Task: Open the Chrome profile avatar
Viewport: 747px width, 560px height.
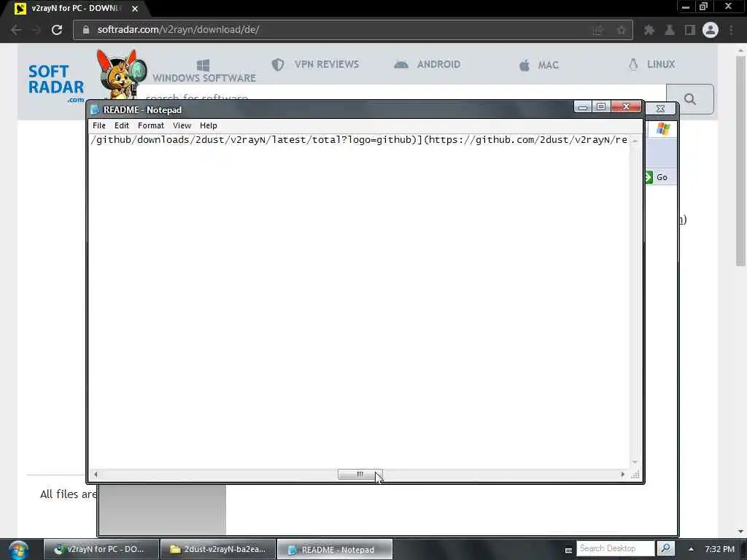Action: (x=711, y=30)
